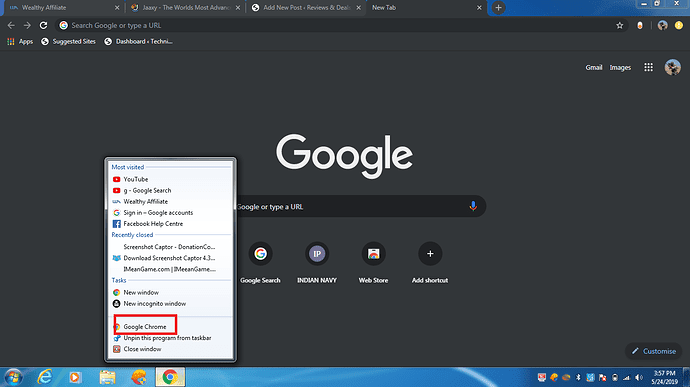This screenshot has width=690, height=387.
Task: Select Unpin this program from taskbar
Action: click(171, 338)
